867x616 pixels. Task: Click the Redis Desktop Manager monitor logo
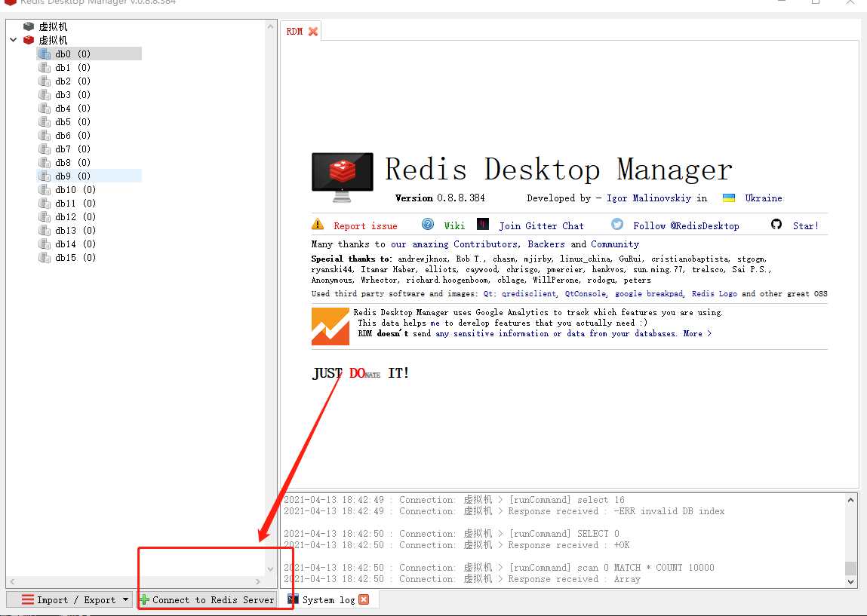(343, 176)
